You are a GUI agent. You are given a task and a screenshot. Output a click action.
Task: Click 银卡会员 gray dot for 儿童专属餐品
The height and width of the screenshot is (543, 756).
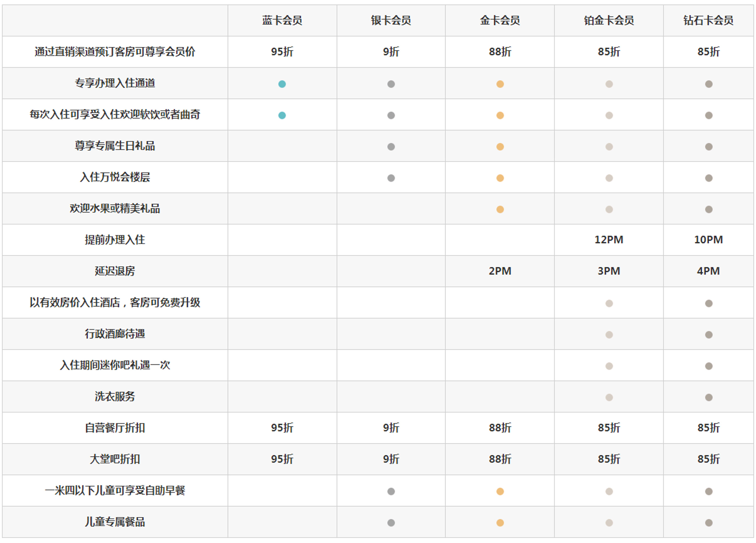pyautogui.click(x=391, y=523)
